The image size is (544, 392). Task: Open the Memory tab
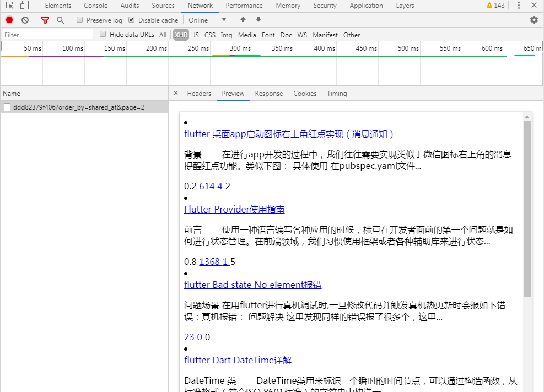point(288,6)
